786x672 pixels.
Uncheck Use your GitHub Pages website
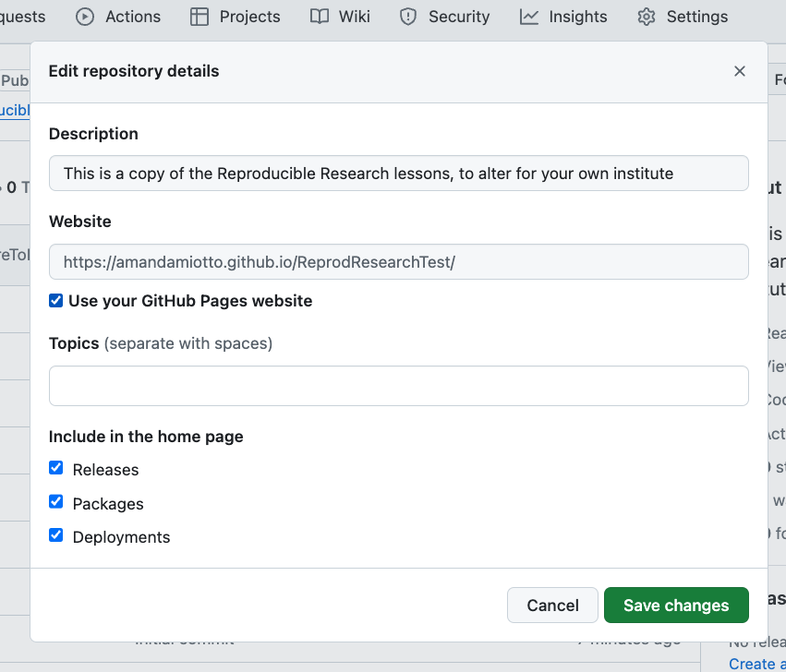pos(56,300)
